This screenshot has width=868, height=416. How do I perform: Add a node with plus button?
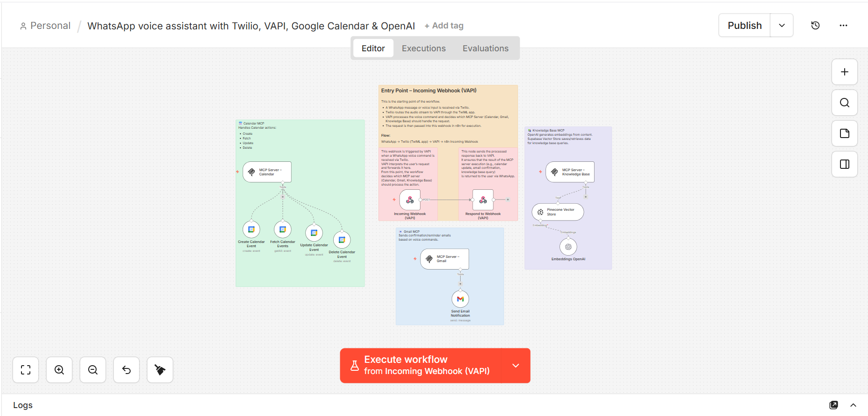coord(844,72)
